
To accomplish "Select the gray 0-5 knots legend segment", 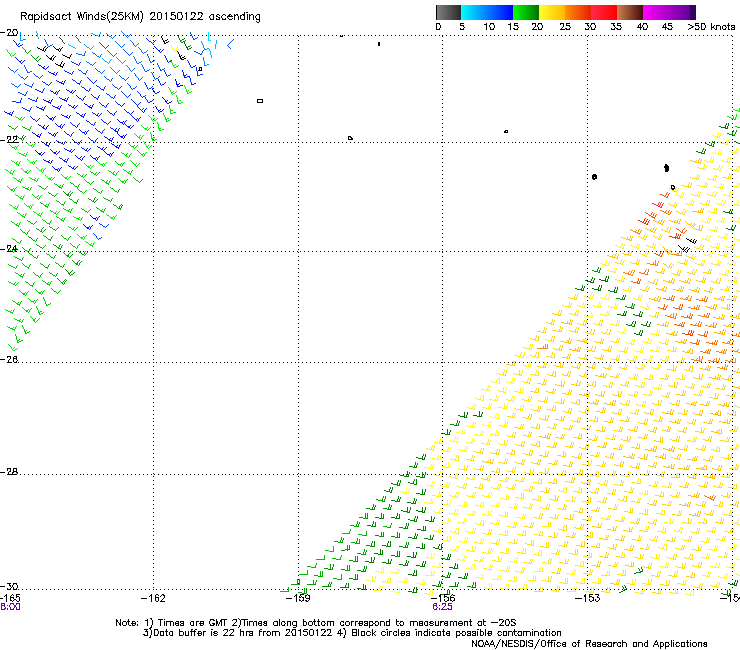I will [448, 12].
